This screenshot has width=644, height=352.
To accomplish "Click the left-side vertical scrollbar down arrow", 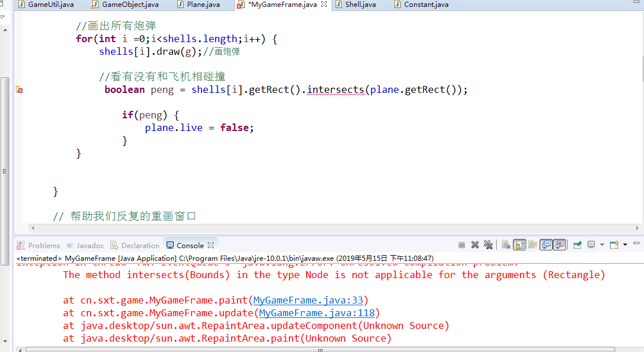I will pyautogui.click(x=5, y=341).
